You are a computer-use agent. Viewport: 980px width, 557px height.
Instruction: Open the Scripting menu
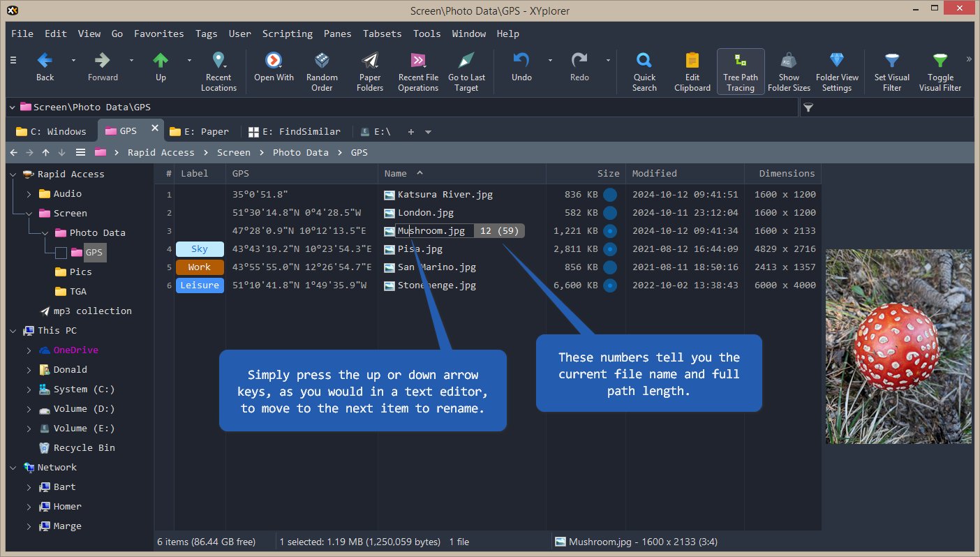287,34
